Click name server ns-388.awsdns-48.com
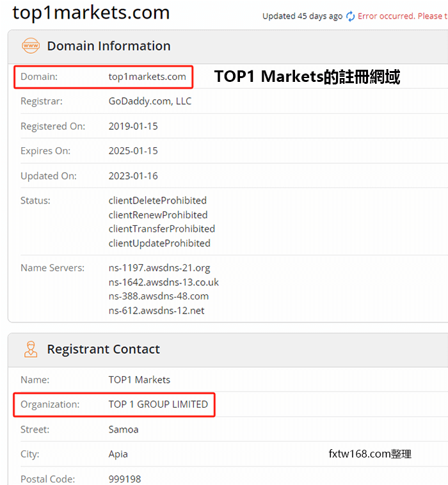 point(159,296)
